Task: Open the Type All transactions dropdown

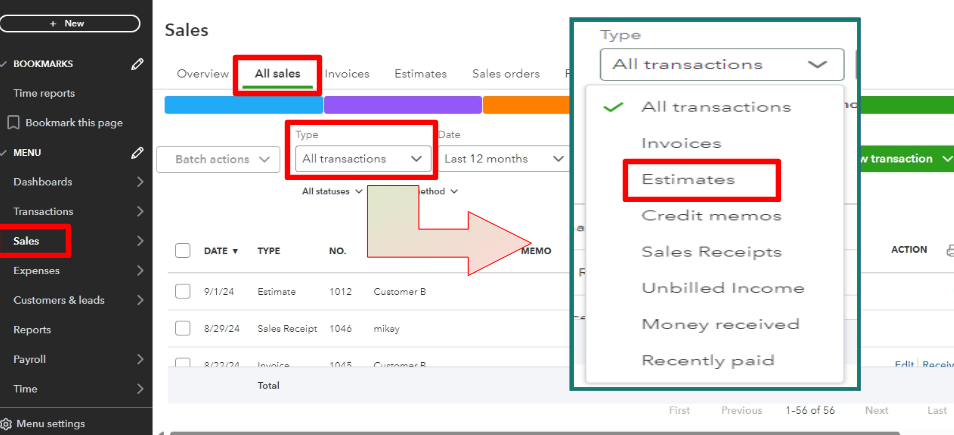Action: click(363, 159)
